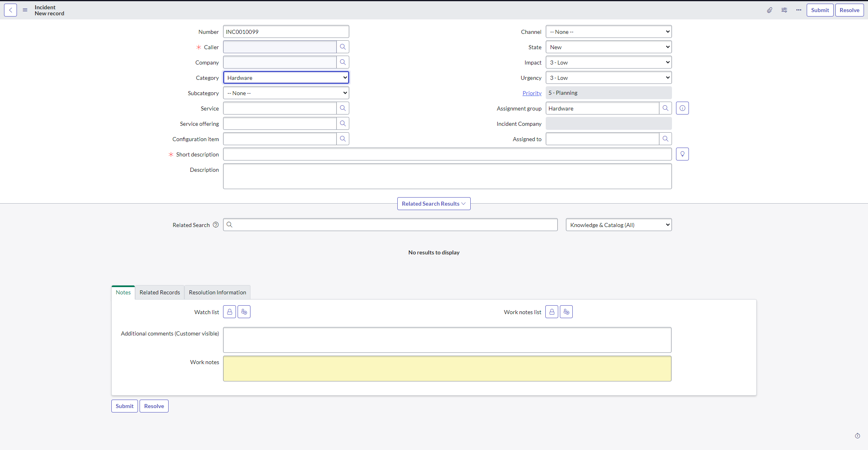This screenshot has width=868, height=450.
Task: Click the personalize form settings icon
Action: pos(784,10)
